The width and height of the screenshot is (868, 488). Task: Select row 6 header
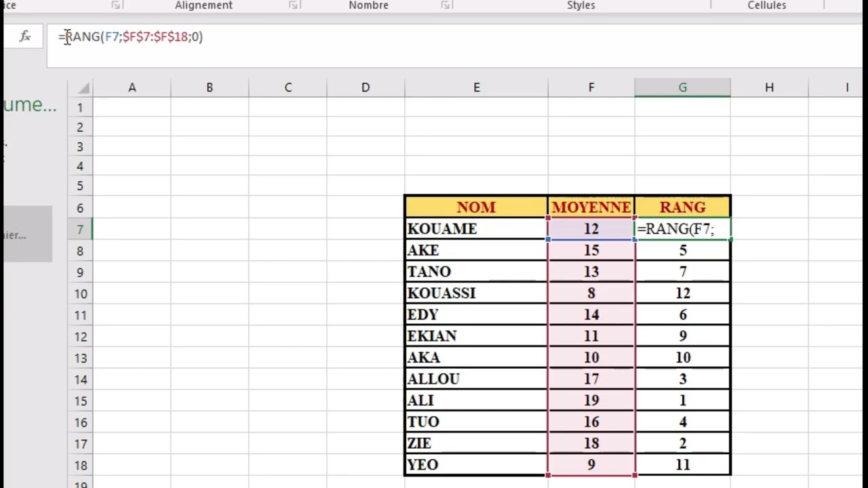pos(80,208)
